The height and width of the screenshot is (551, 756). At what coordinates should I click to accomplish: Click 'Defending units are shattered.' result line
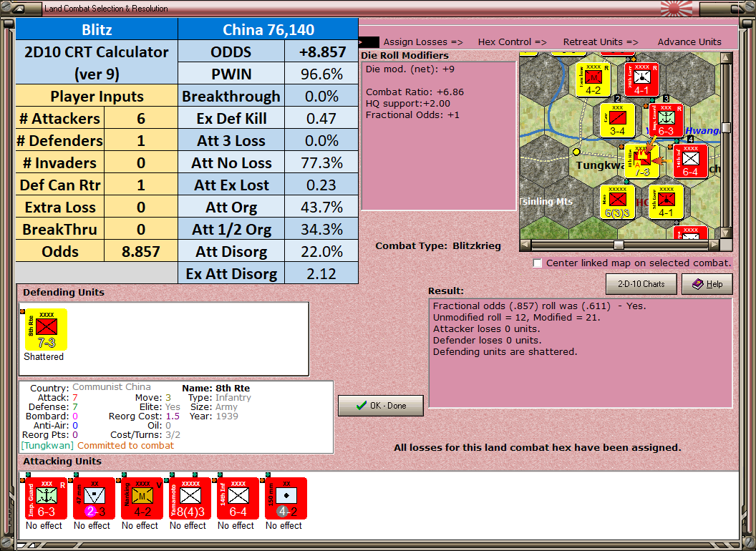505,351
